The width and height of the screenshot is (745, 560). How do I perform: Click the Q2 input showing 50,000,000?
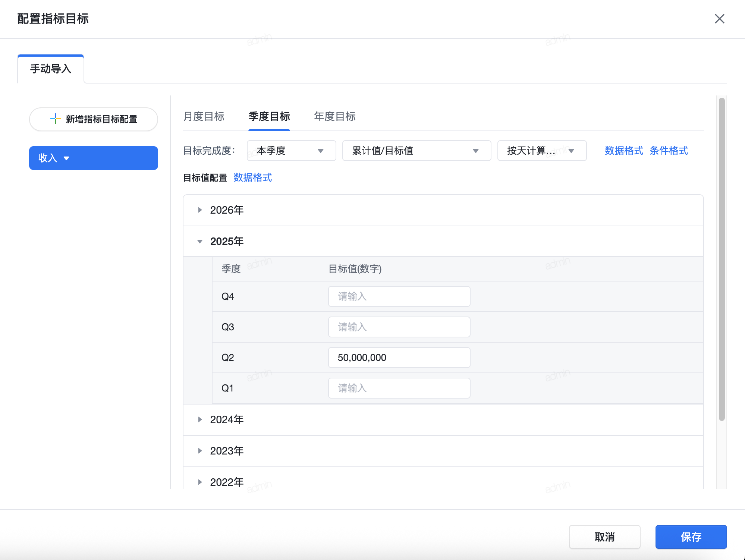(x=399, y=358)
